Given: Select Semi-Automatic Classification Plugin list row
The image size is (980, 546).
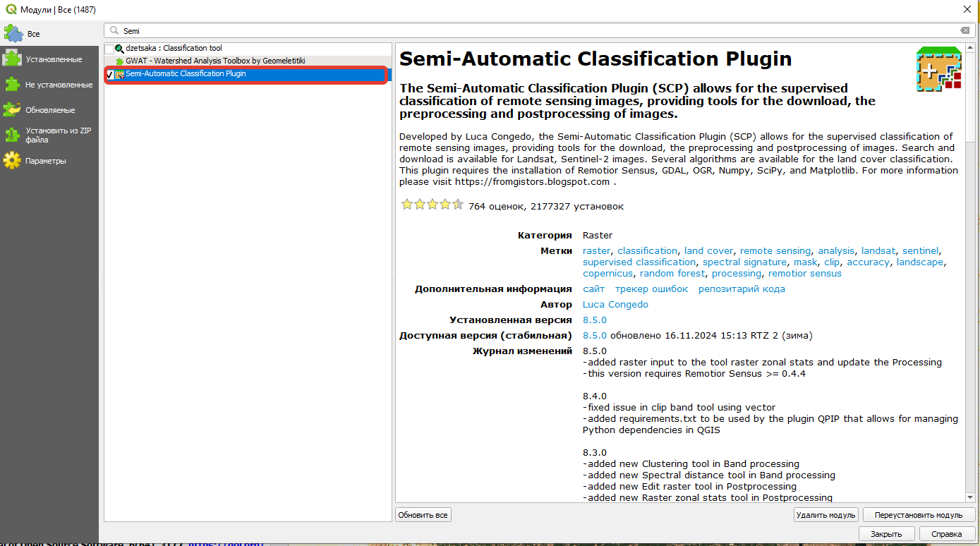Looking at the screenshot, I should click(248, 74).
